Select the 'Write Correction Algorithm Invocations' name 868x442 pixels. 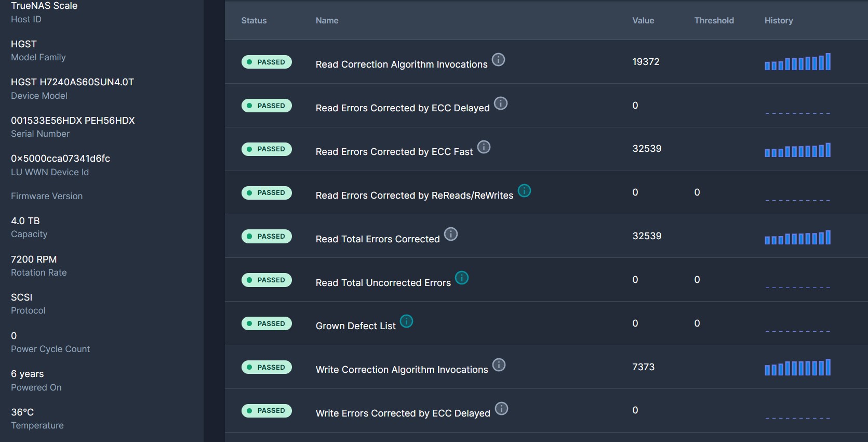coord(402,370)
